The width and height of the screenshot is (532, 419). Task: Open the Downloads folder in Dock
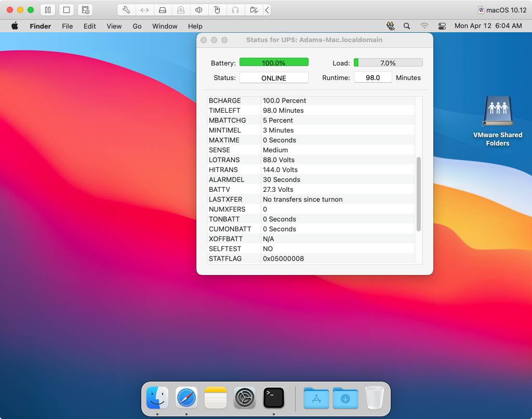[345, 397]
